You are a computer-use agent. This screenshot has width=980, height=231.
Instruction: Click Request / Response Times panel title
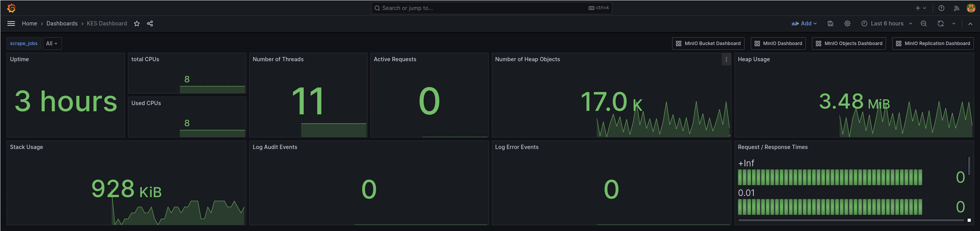pos(773,147)
